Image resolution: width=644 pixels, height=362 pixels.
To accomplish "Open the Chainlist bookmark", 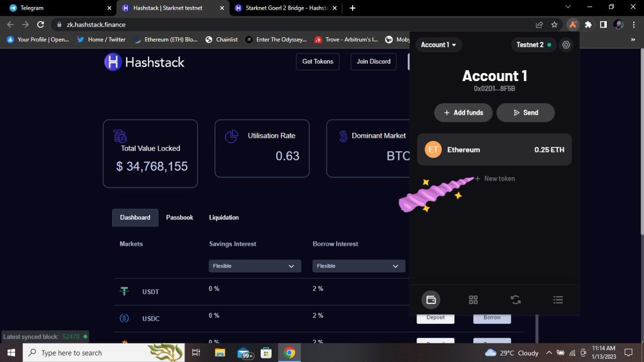I will coord(222,39).
